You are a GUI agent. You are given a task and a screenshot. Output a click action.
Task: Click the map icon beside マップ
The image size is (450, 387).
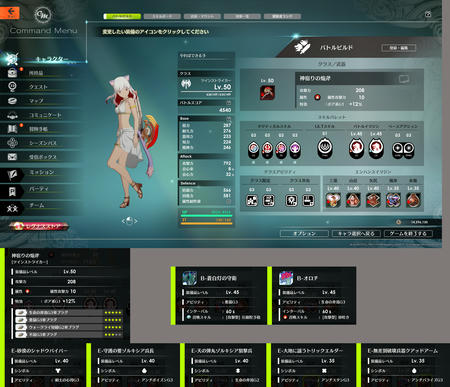(12, 101)
